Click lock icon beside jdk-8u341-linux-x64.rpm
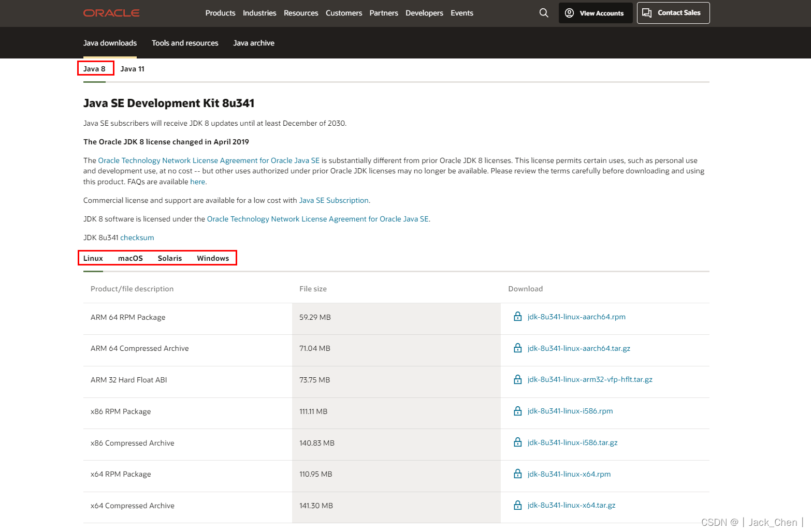This screenshot has height=532, width=811. pos(517,474)
